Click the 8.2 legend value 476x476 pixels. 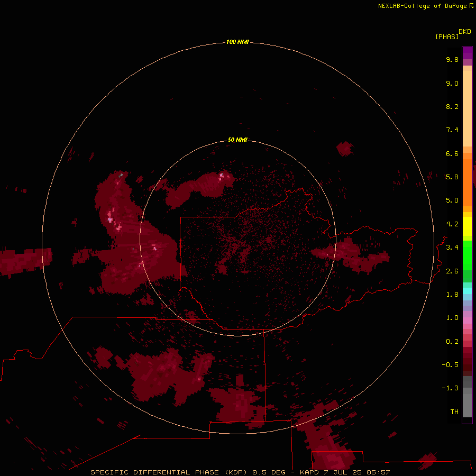(452, 106)
